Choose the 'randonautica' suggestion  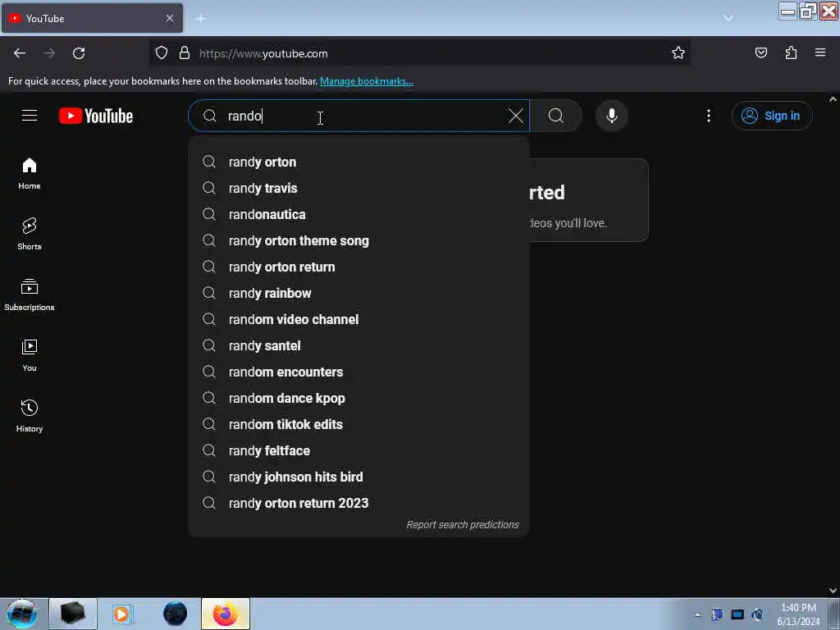click(x=359, y=214)
